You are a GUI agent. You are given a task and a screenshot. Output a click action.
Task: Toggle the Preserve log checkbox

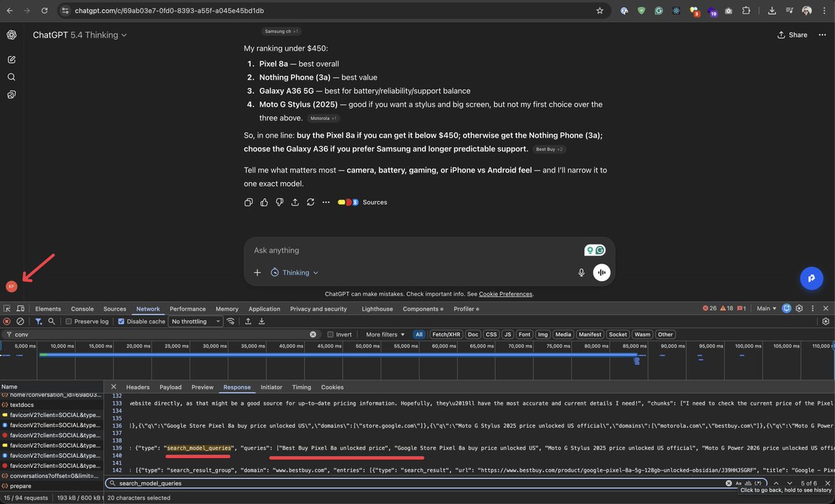pyautogui.click(x=68, y=322)
